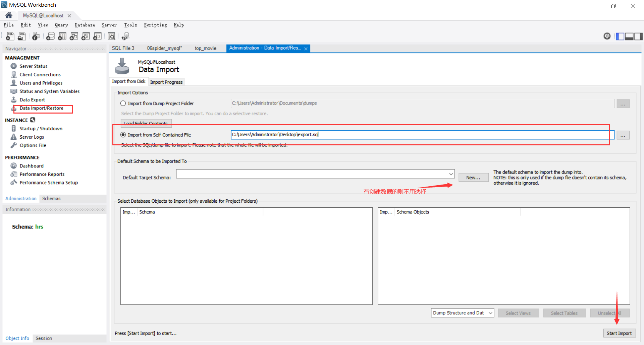Viewport: 644px width, 345px height.
Task: Click the Client Connections icon
Action: 14,74
